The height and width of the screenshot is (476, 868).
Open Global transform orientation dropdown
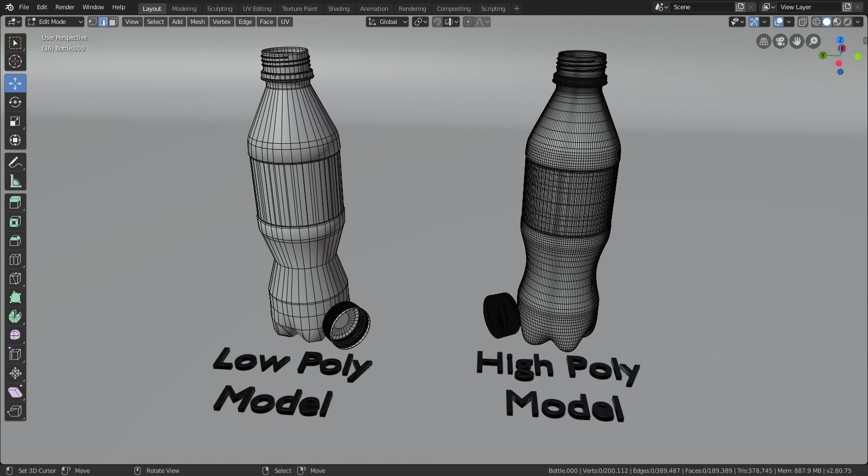point(387,22)
